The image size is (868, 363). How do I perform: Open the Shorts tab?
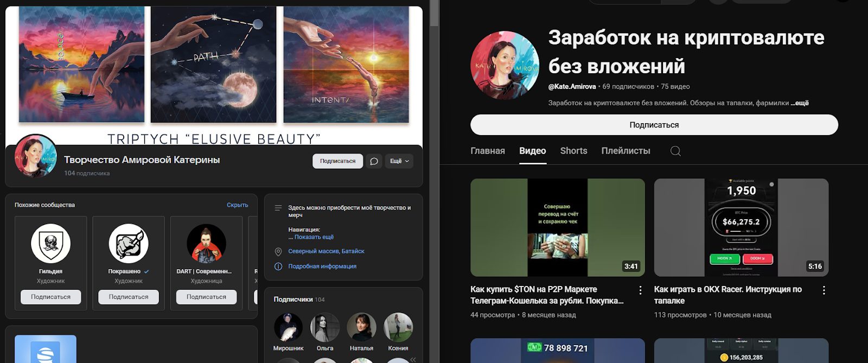pyautogui.click(x=573, y=151)
